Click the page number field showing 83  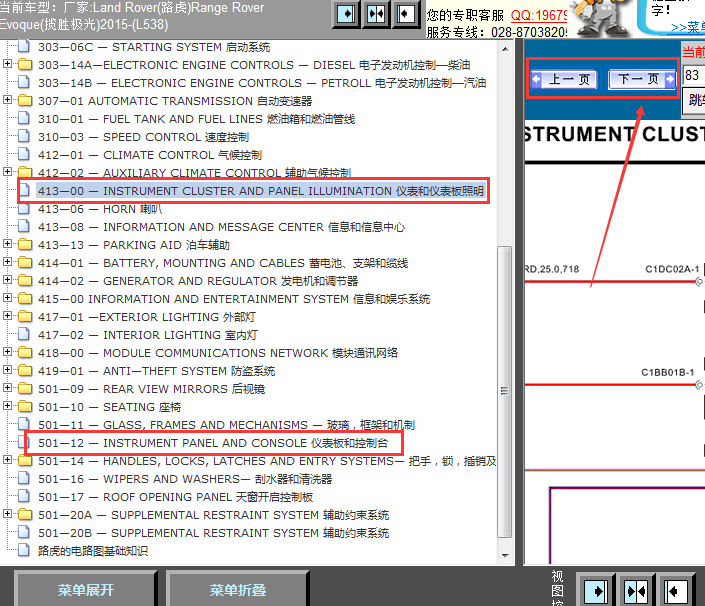(694, 75)
